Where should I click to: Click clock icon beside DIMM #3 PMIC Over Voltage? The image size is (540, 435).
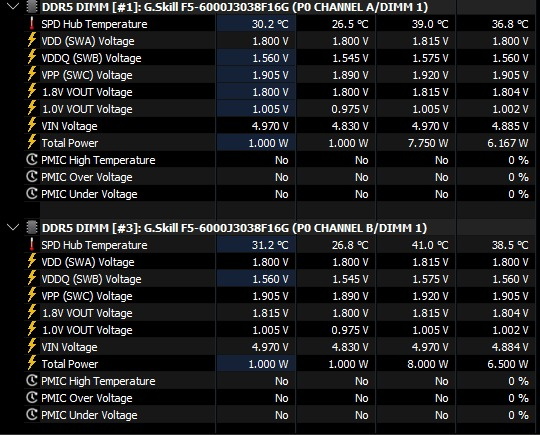pos(32,397)
